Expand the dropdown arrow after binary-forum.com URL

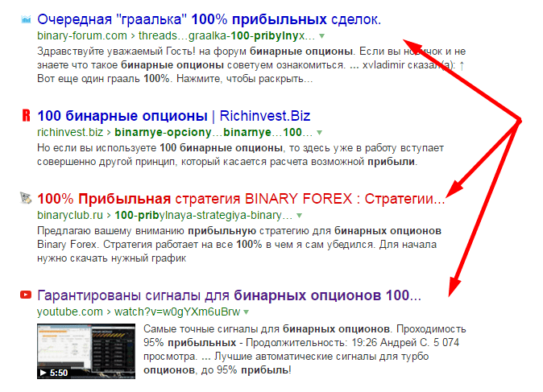tap(321, 36)
